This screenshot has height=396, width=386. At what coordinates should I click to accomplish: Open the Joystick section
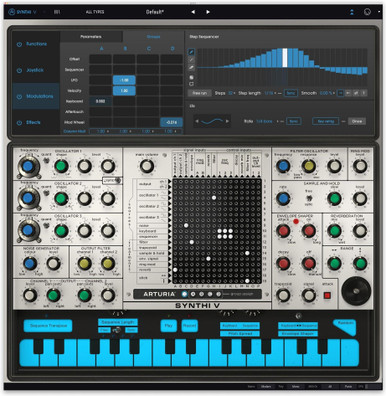click(35, 70)
